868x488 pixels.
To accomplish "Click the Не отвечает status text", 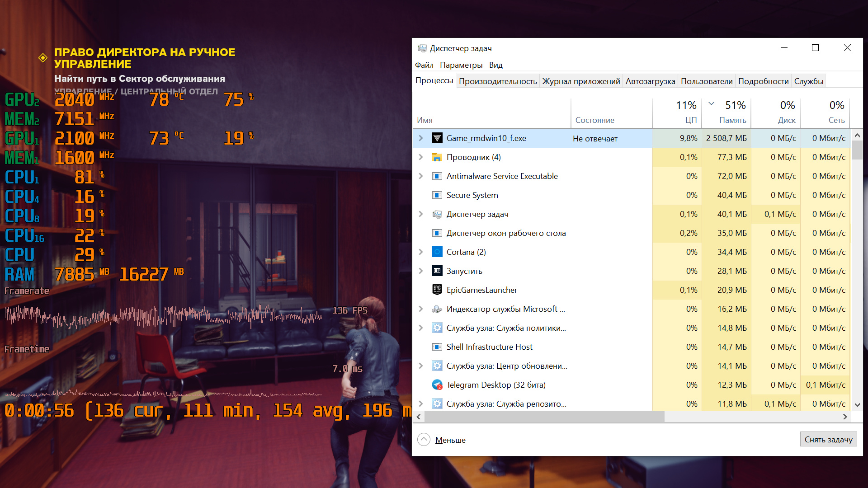I will [x=595, y=139].
